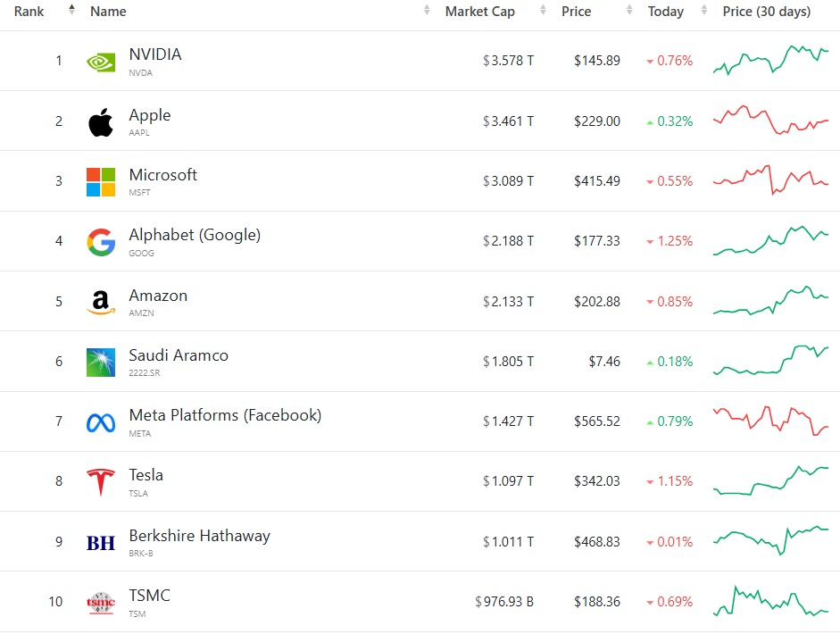
Task: Click Tesla's 30-day price sparkline
Action: 770,480
